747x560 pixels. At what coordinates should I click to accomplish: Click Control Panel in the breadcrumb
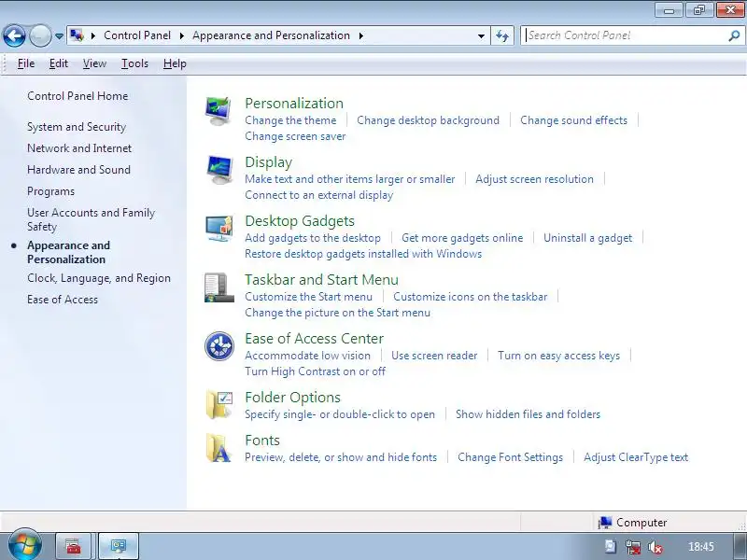tap(137, 35)
